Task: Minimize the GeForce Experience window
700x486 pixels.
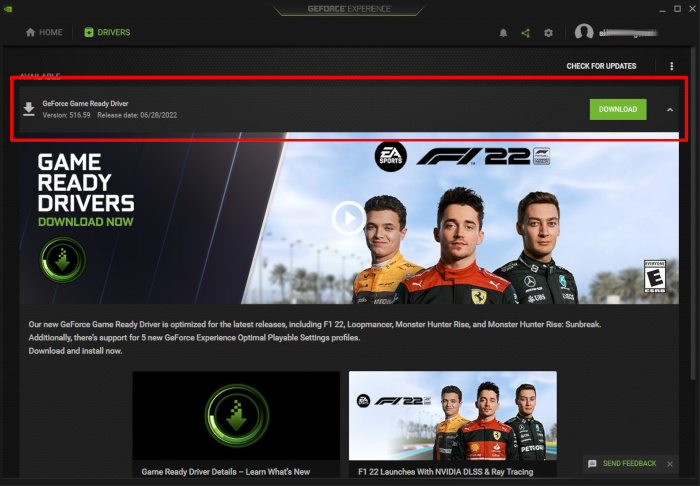Action: point(663,9)
